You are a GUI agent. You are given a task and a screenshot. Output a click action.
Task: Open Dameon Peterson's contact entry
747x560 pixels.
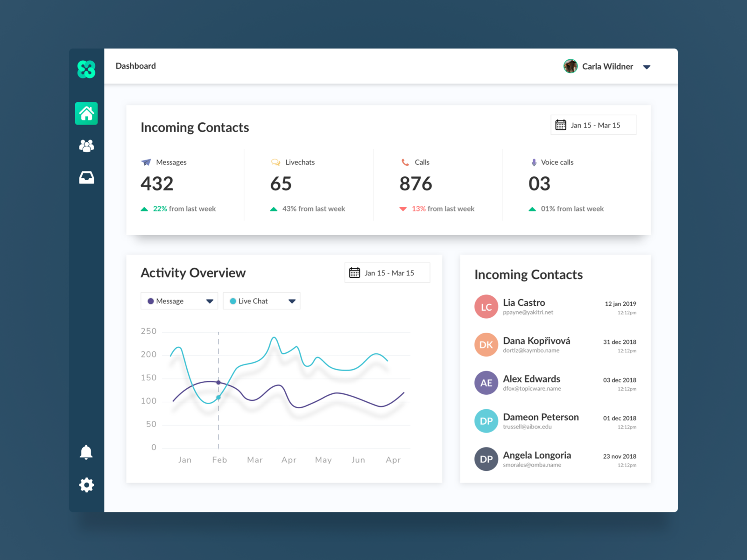[556, 421]
